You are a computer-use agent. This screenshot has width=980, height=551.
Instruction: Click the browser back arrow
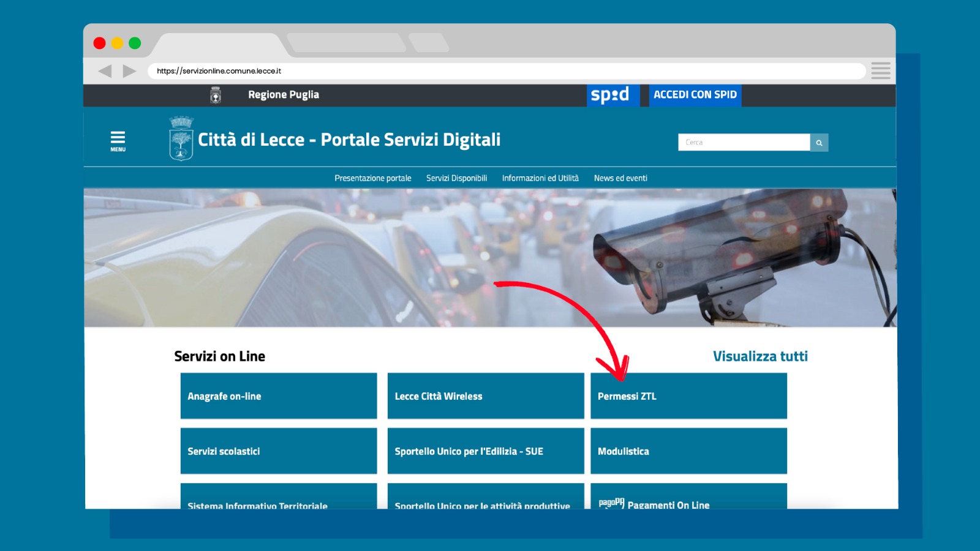click(x=105, y=71)
